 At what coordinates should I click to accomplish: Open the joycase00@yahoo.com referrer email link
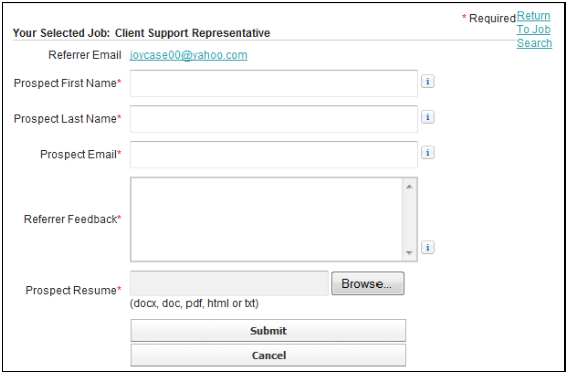point(189,55)
